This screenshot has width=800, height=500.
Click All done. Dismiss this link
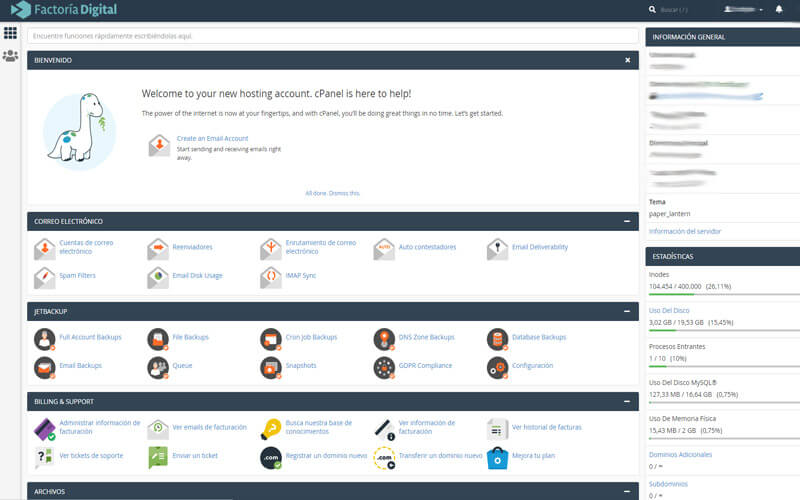[332, 193]
